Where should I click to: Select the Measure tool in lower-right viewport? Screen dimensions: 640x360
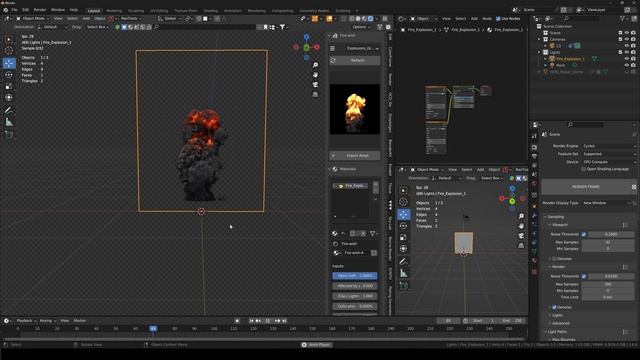pos(403,273)
